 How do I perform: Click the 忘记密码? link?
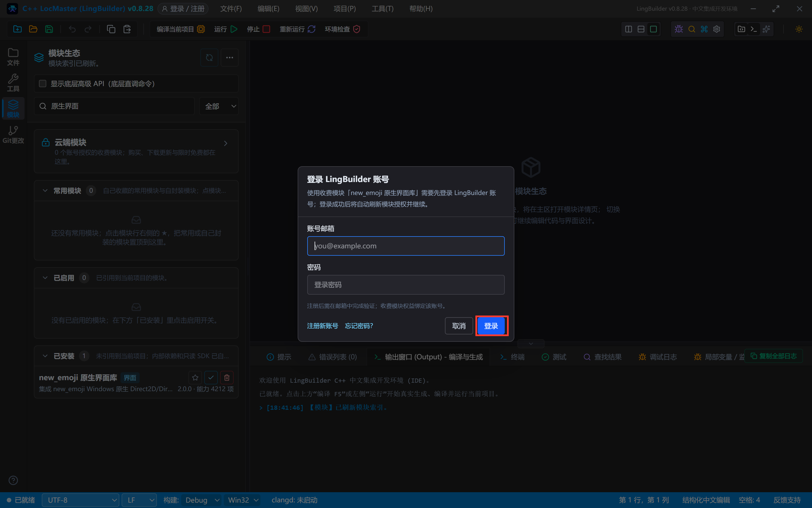click(x=359, y=326)
